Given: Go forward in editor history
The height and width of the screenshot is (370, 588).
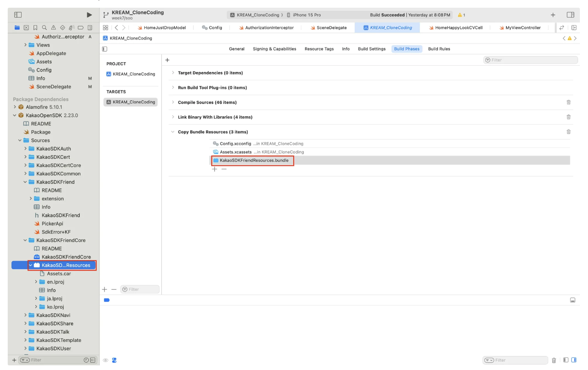Looking at the screenshot, I should pyautogui.click(x=124, y=28).
